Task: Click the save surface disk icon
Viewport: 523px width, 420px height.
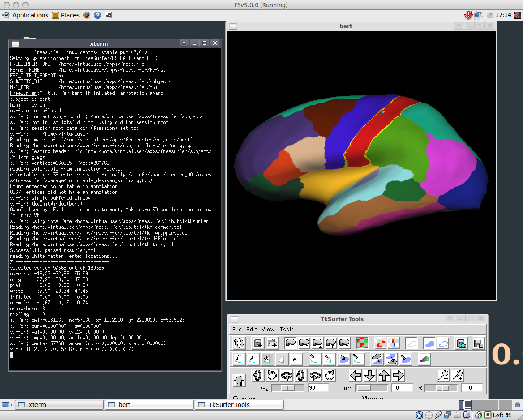Action: coord(258,343)
